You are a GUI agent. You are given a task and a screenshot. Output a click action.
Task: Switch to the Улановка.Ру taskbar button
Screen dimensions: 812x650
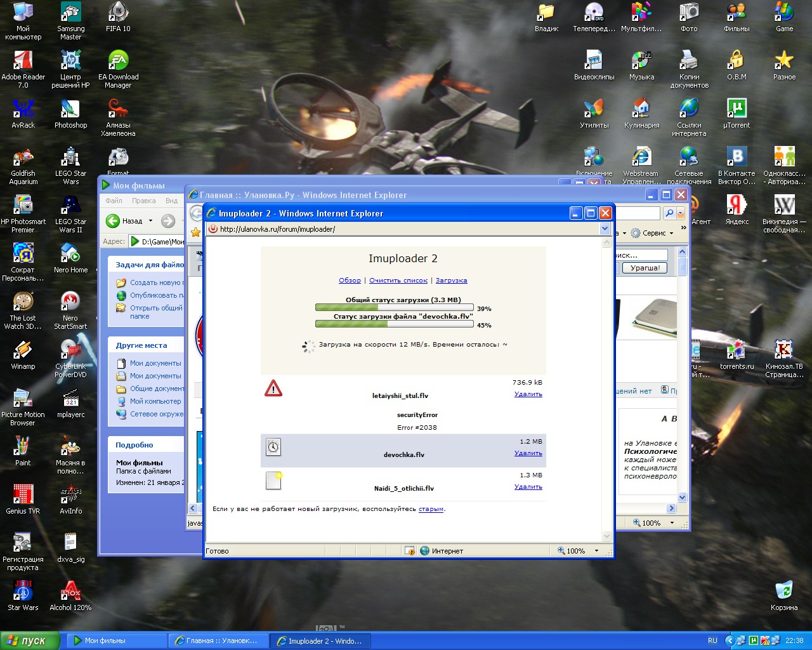[x=219, y=640]
